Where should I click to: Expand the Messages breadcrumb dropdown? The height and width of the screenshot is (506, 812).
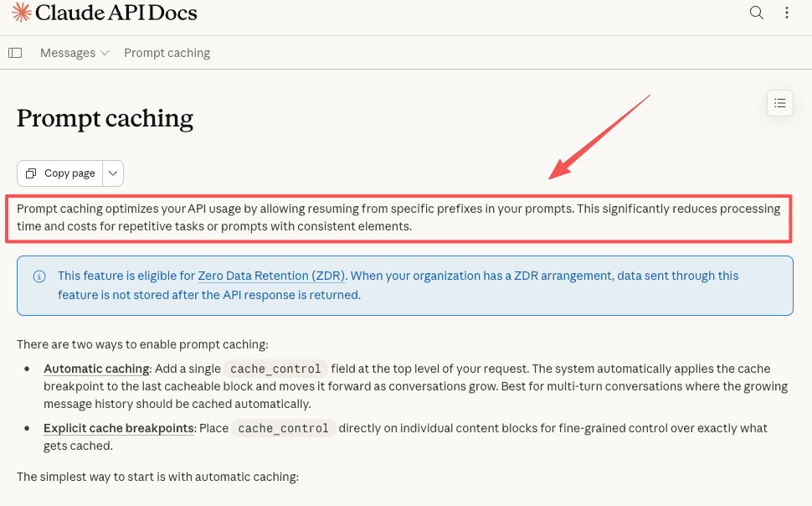coord(75,53)
